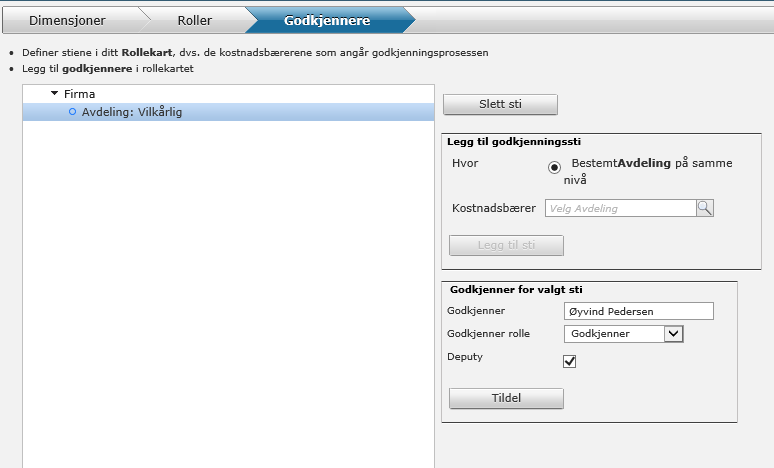This screenshot has height=468, width=774.
Task: Click the Godkjenner name field
Action: 638,311
